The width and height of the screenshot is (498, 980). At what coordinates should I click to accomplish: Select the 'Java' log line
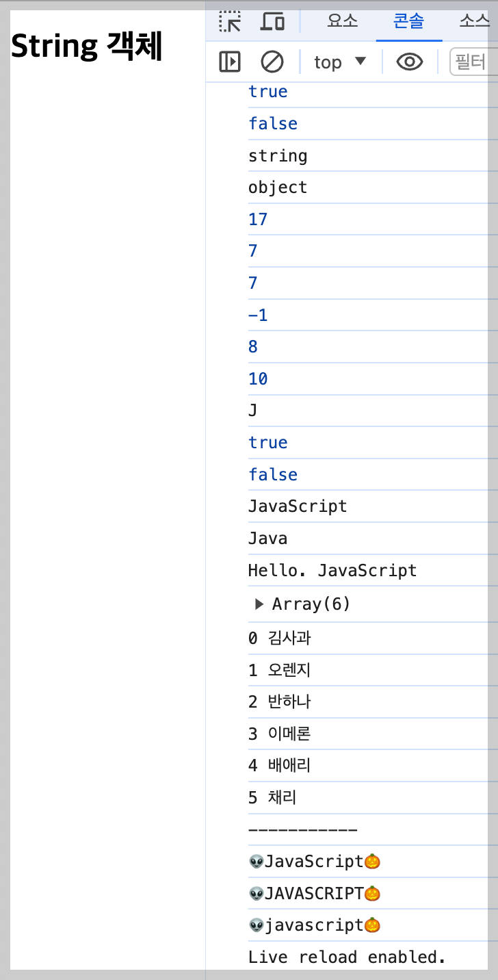pos(267,539)
